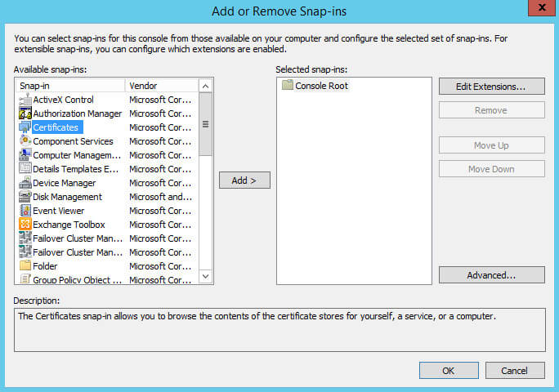This screenshot has width=559, height=392.
Task: Click the Details Templates Editor icon
Action: pos(25,168)
